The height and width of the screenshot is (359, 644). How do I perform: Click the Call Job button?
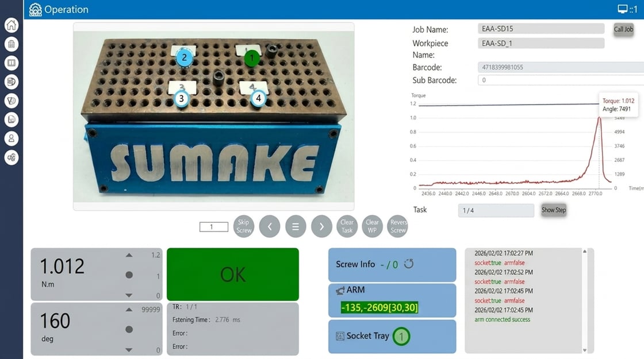click(x=623, y=29)
